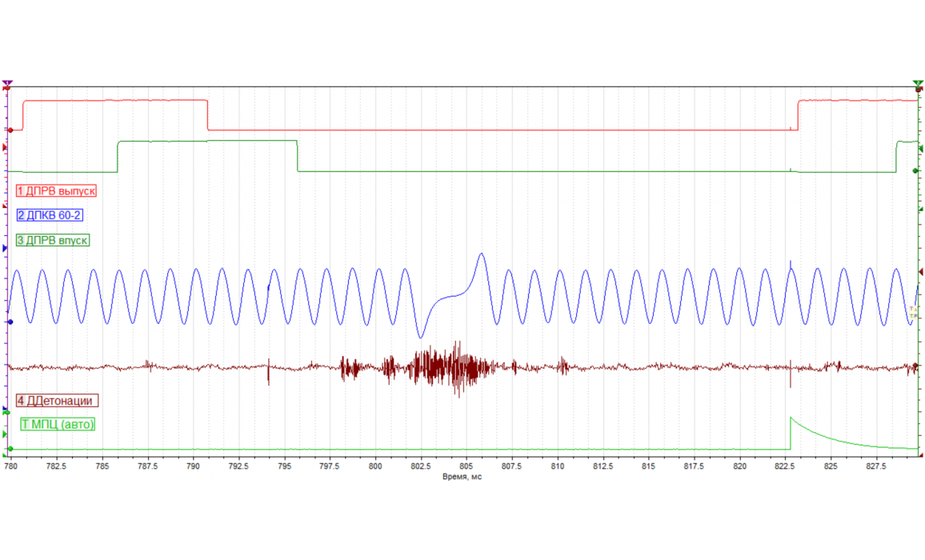Click the '1 ДПРВ выпуск' channel label
The width and height of the screenshot is (925, 560).
pyautogui.click(x=56, y=191)
